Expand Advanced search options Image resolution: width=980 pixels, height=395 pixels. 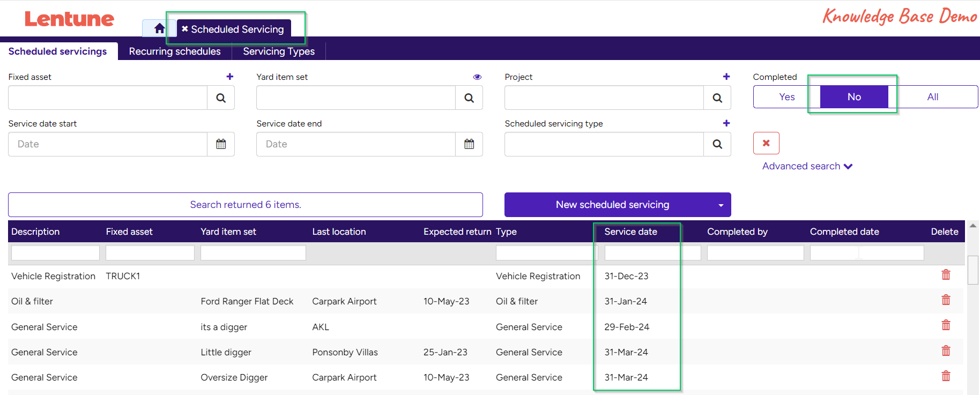pyautogui.click(x=807, y=166)
